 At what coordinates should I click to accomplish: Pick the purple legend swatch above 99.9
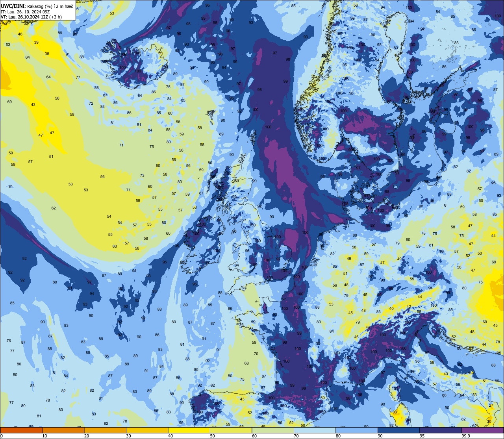tap(482, 430)
